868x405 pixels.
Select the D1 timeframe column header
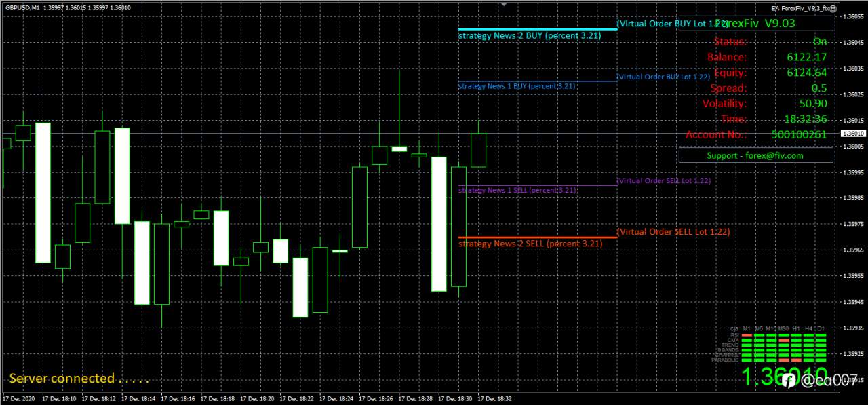pos(821,329)
